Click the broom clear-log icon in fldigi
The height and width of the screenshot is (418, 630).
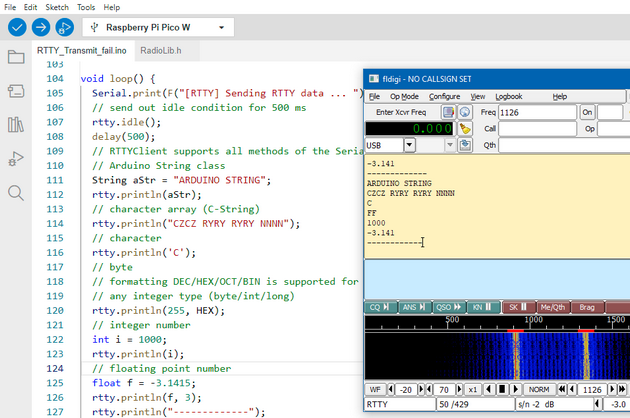pyautogui.click(x=465, y=129)
